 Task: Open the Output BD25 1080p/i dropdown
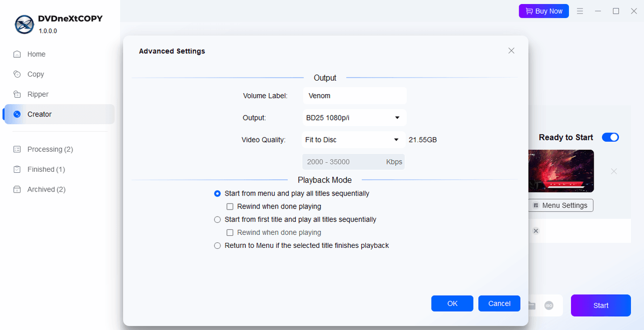point(354,118)
